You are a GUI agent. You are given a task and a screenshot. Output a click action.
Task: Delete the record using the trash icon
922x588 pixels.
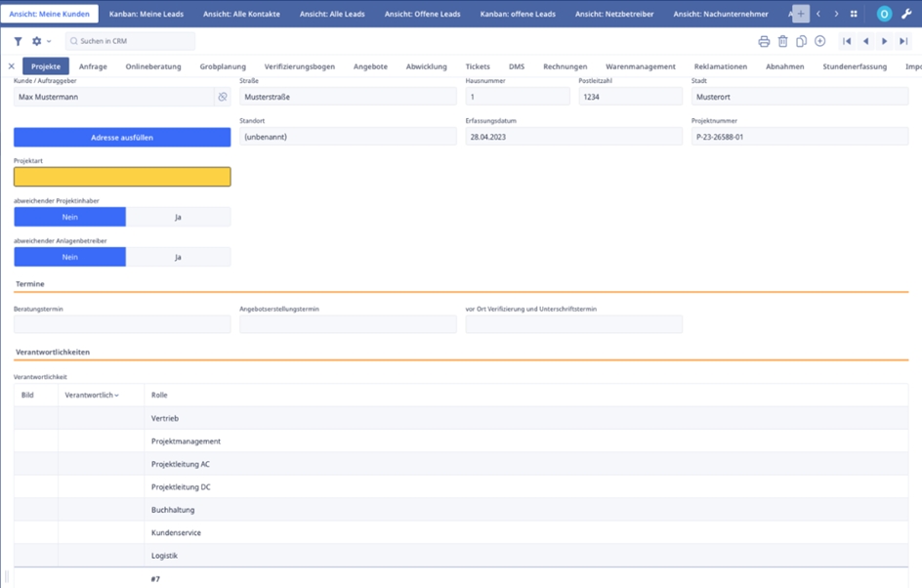782,41
